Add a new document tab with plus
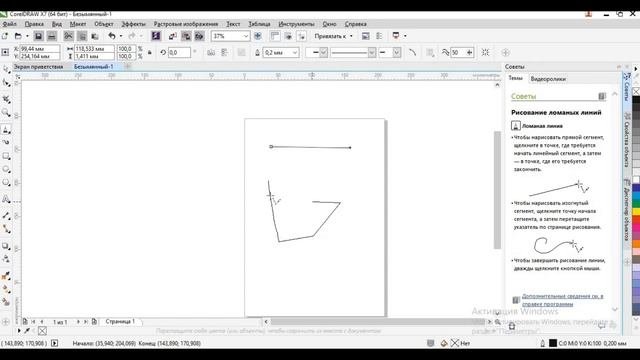This screenshot has width=640, height=360. point(127,67)
